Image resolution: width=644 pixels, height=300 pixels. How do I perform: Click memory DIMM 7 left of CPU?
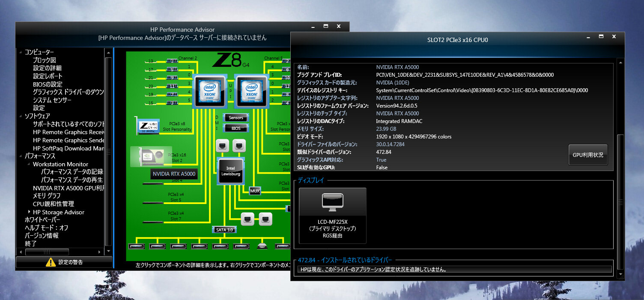(171, 94)
